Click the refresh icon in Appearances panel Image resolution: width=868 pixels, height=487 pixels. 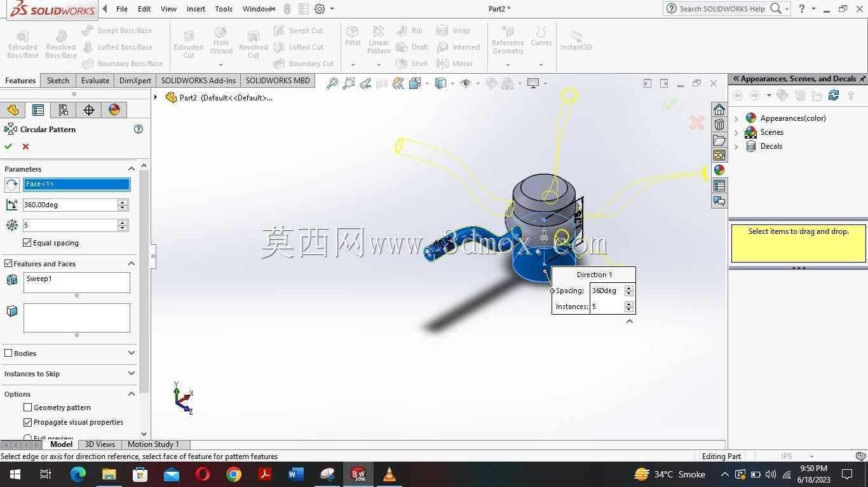coord(834,95)
